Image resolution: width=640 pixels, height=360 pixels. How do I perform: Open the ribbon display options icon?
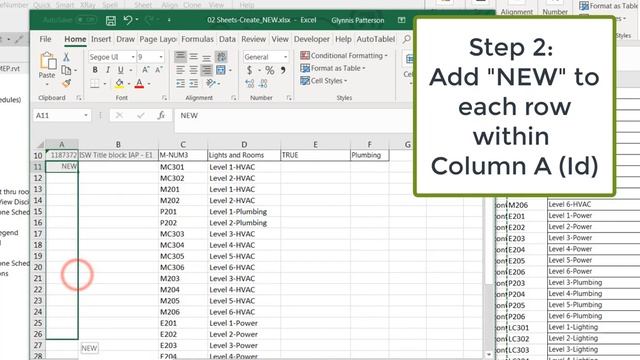[x=402, y=20]
